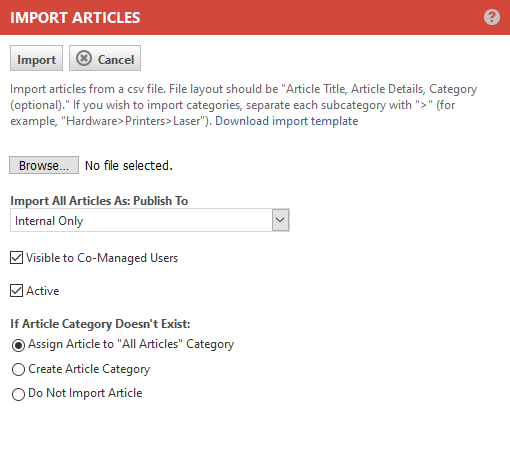Cancel the article import dialog

click(105, 58)
